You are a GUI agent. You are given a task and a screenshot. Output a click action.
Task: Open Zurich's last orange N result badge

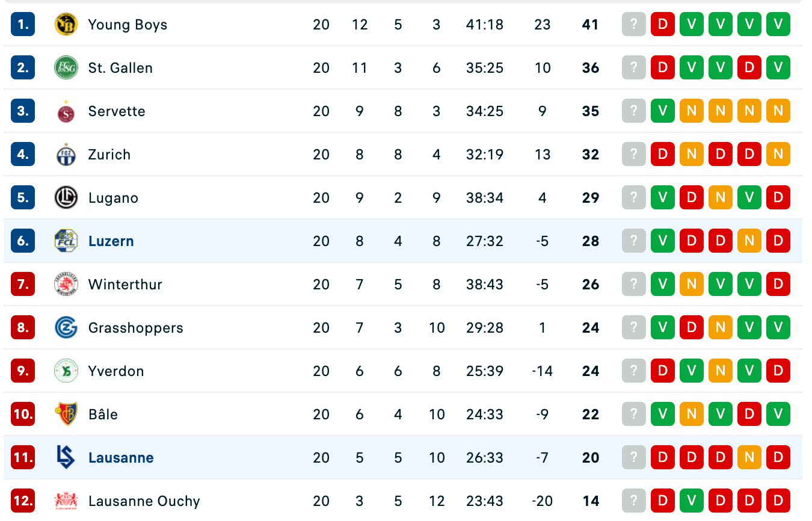pos(778,155)
